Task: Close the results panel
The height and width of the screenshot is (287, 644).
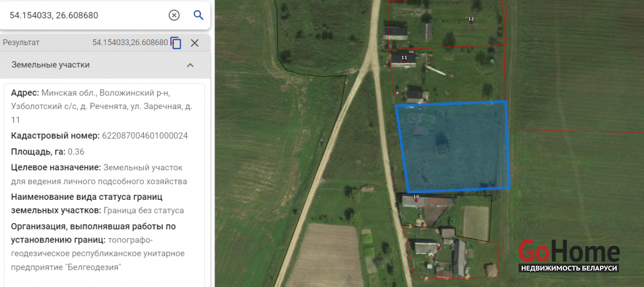Action: click(195, 43)
